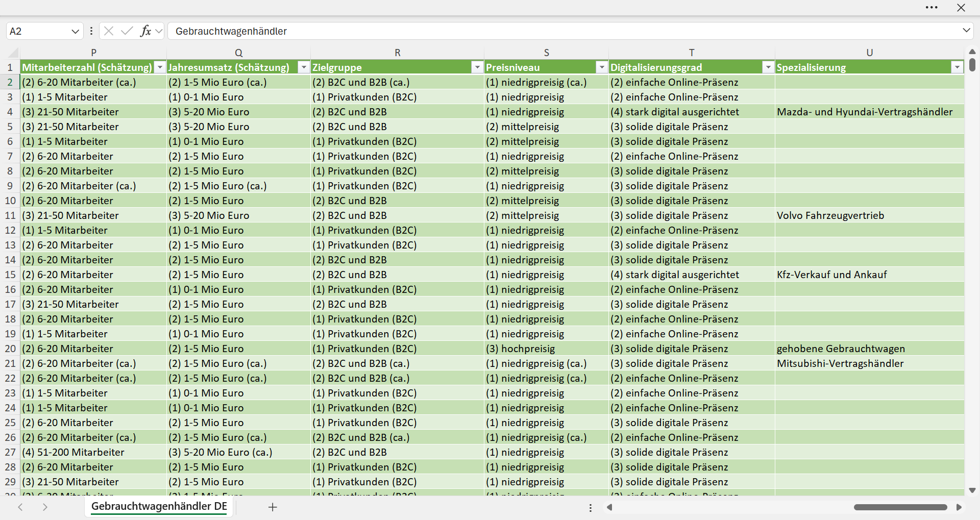Click the cancel formula X icon
This screenshot has width=980, height=520.
click(x=108, y=31)
